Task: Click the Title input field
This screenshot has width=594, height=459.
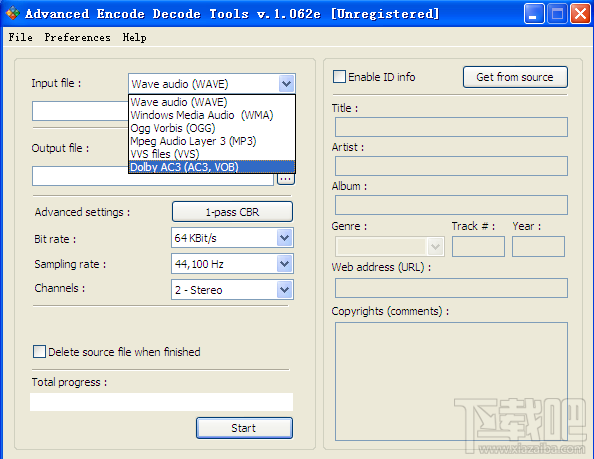Action: 451,127
